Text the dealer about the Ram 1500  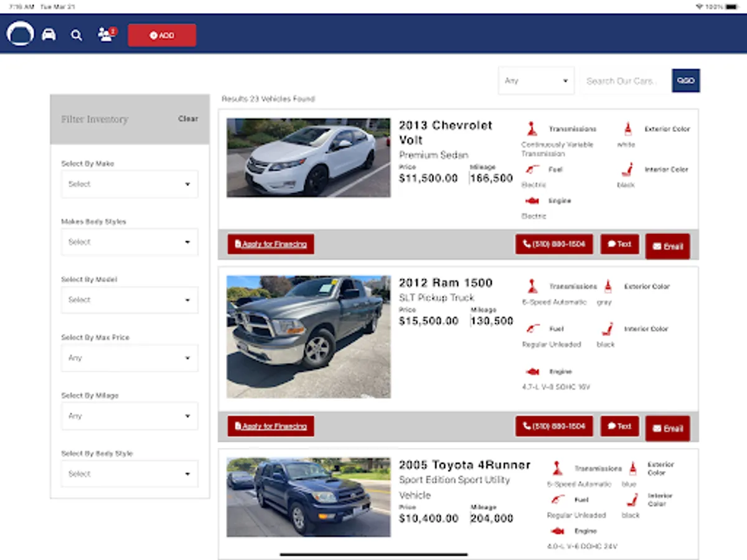pos(620,426)
